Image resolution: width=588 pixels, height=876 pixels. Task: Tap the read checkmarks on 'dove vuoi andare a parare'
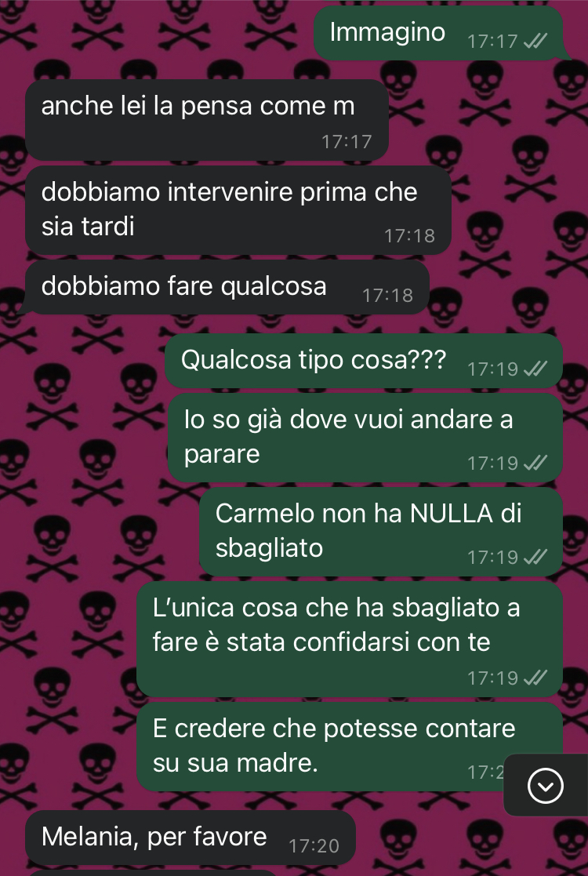click(535, 463)
